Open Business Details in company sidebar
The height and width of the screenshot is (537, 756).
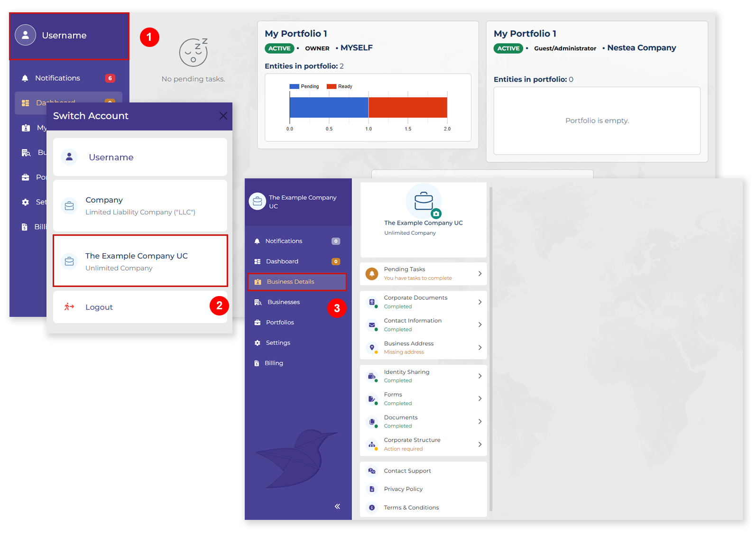pos(297,282)
